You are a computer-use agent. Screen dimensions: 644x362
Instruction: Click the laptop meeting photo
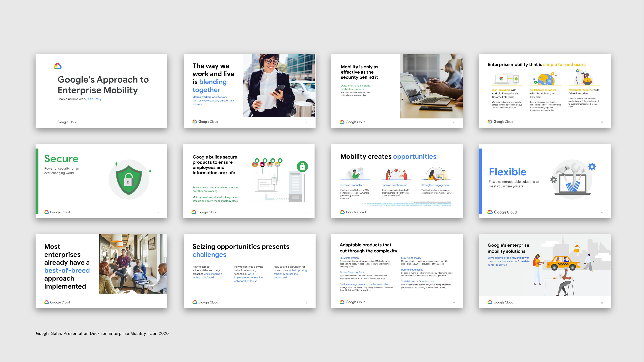tap(431, 86)
